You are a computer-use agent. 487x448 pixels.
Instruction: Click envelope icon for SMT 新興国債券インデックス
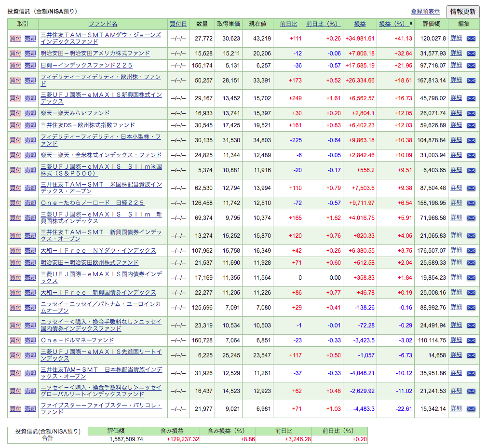[x=471, y=236]
